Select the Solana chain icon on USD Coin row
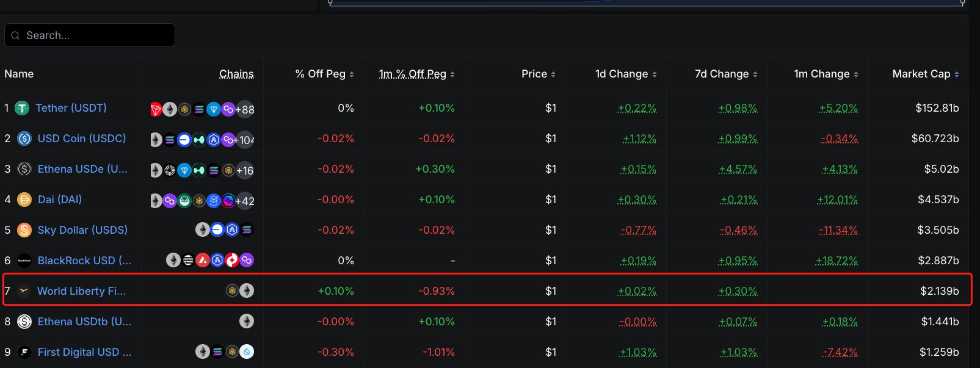The width and height of the screenshot is (980, 368). pos(170,139)
